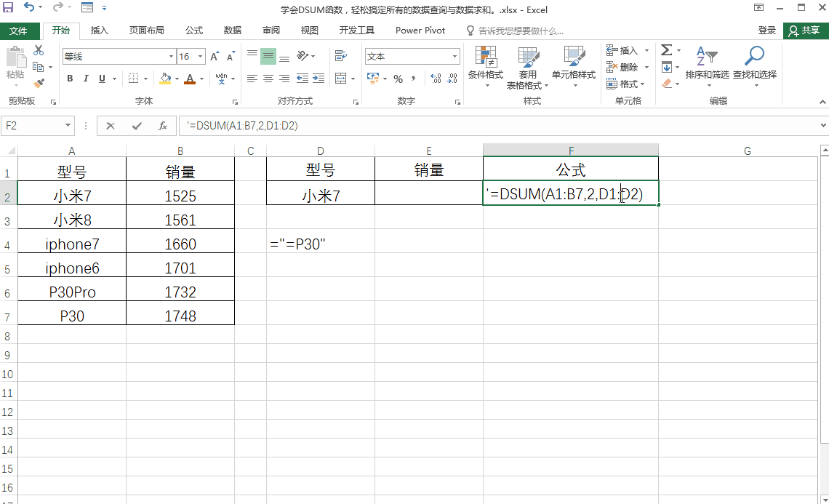Screen dimensions: 829x504
Task: Open the font size dropdown
Action: [x=201, y=57]
